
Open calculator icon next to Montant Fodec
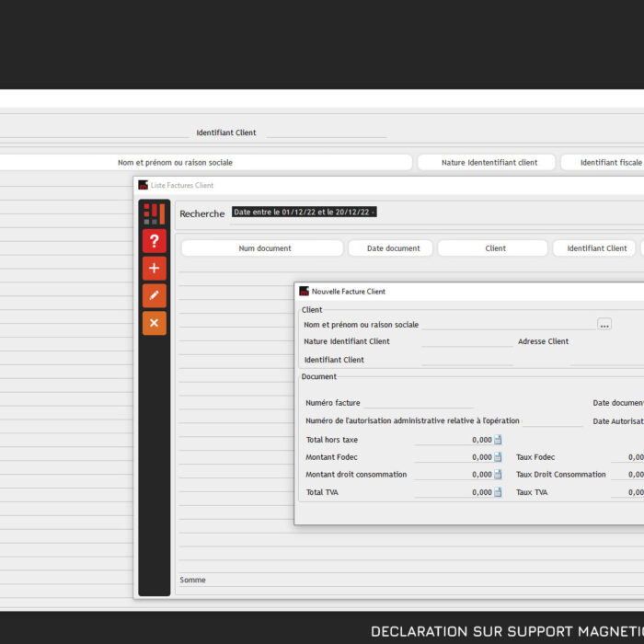coord(498,457)
